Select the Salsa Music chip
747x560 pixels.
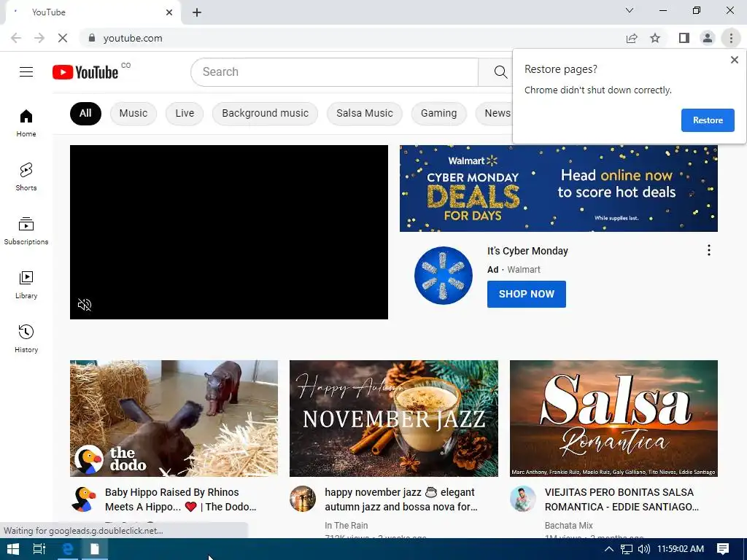365,113
